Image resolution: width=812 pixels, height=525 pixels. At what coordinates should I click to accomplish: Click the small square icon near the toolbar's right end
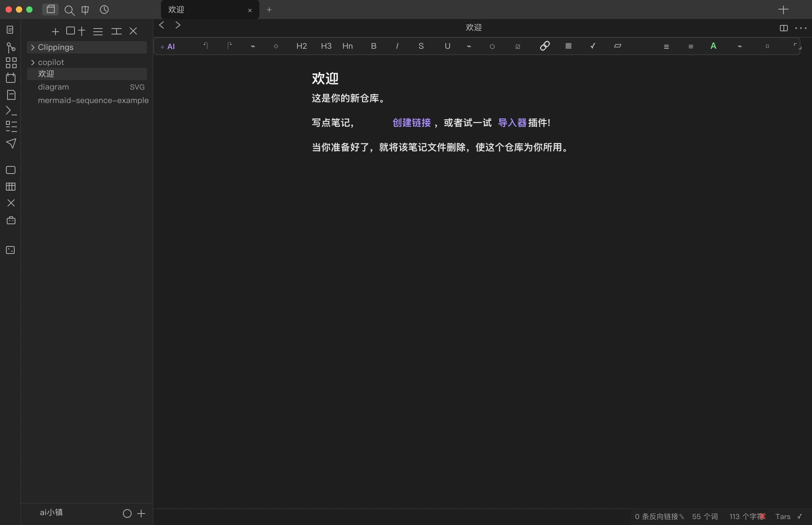[767, 46]
